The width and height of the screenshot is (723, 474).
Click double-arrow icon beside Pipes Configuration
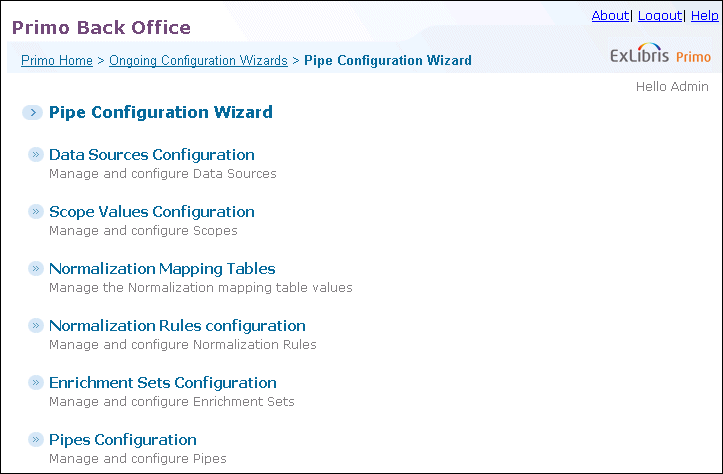click(36, 439)
